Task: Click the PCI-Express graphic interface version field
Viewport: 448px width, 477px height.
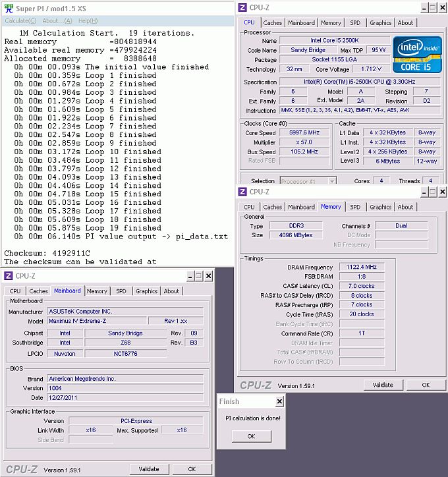Action: pos(136,421)
